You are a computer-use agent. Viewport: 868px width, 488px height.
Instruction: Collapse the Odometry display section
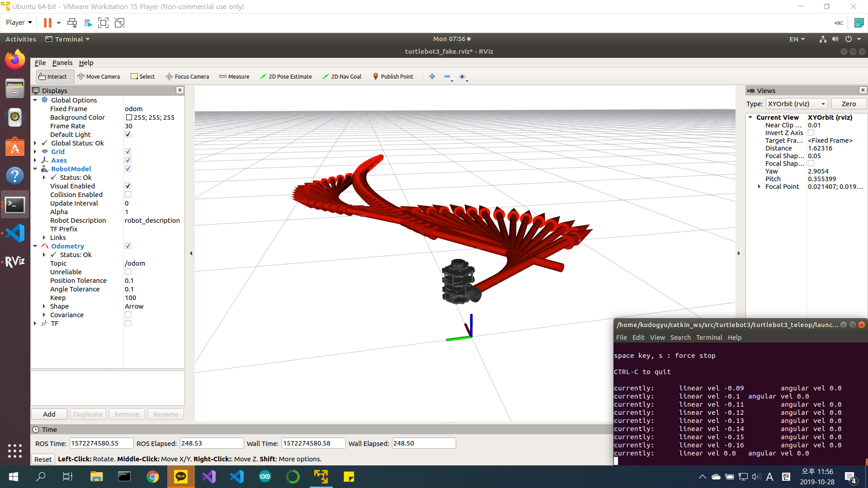pos(35,246)
